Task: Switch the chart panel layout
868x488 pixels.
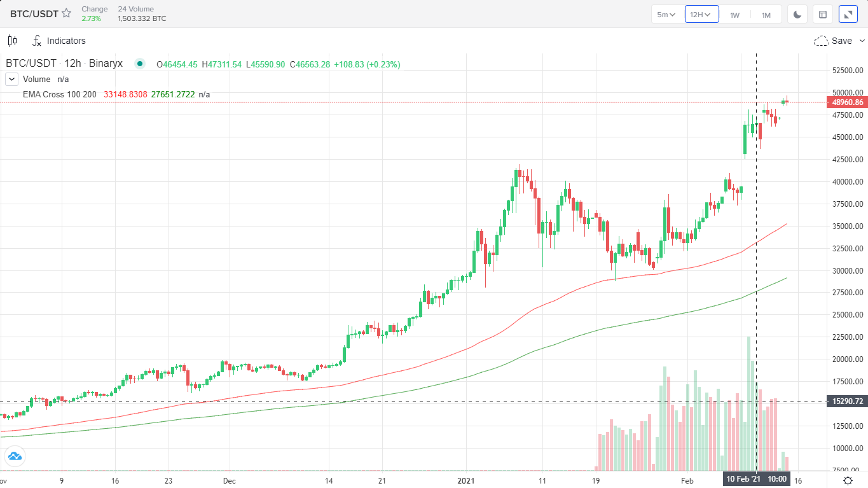Action: [823, 14]
